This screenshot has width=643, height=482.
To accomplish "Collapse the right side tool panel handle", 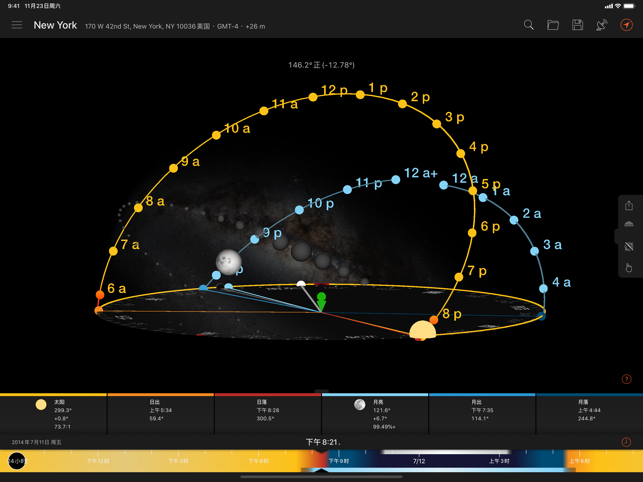I will point(616,236).
